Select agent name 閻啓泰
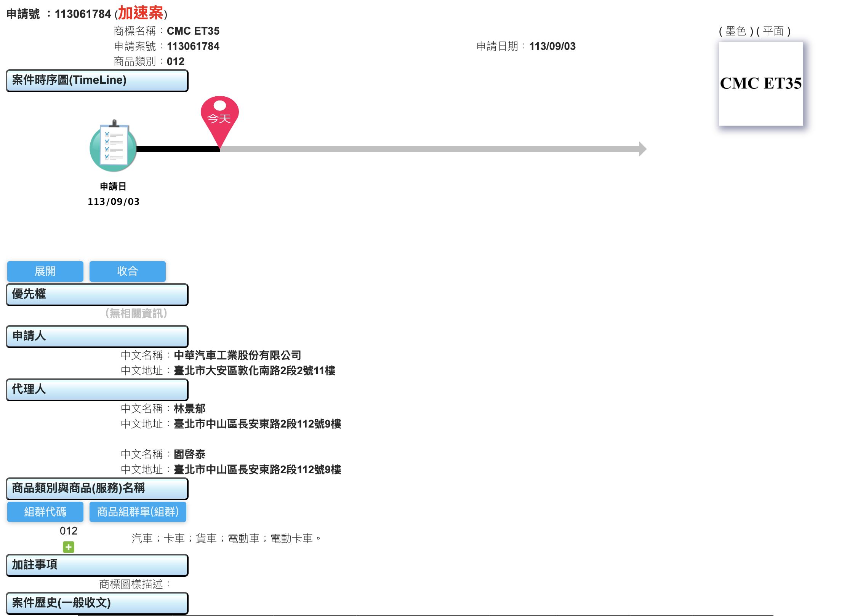Image resolution: width=858 pixels, height=616 pixels. point(190,454)
